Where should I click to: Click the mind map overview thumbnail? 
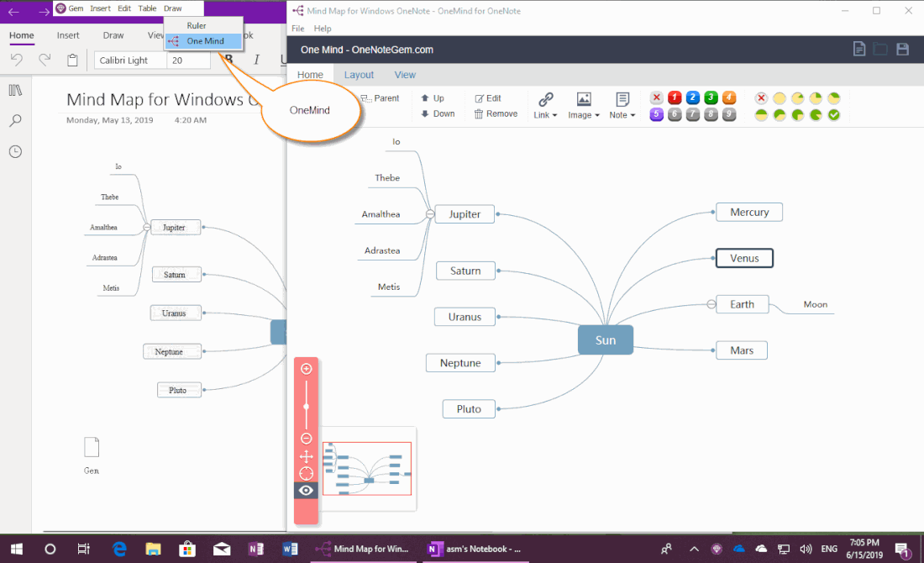(367, 469)
